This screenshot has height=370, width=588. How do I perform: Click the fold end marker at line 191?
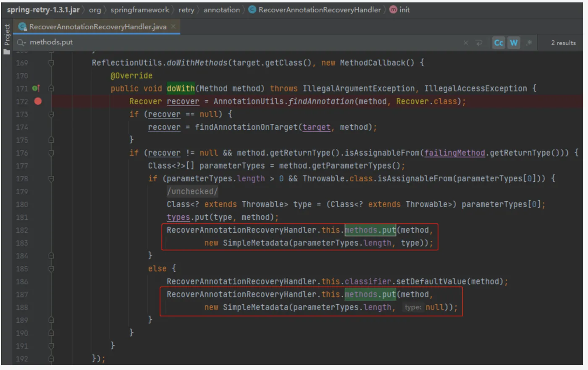point(51,346)
